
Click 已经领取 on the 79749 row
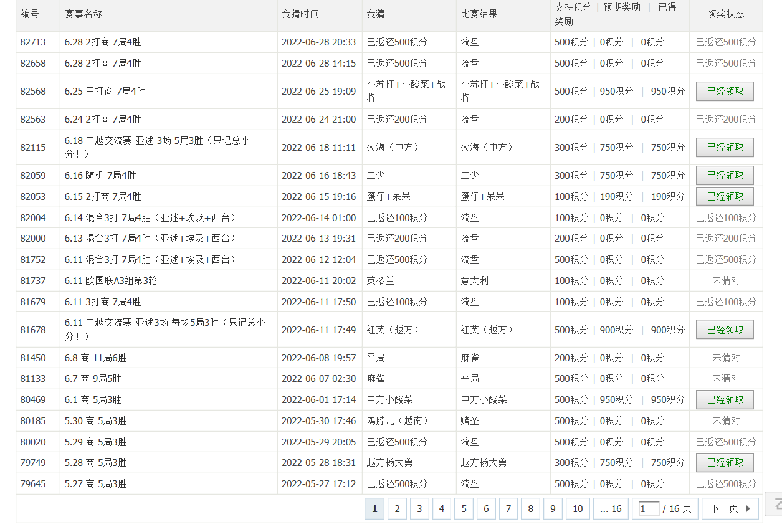click(724, 462)
